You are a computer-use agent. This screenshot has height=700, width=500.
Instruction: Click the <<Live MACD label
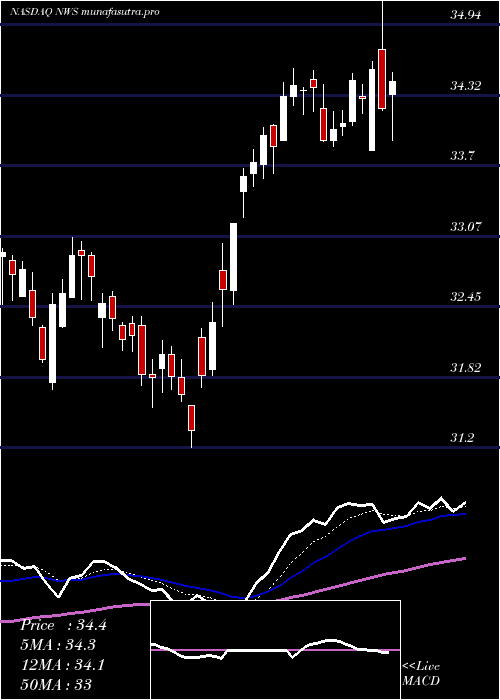[421, 674]
